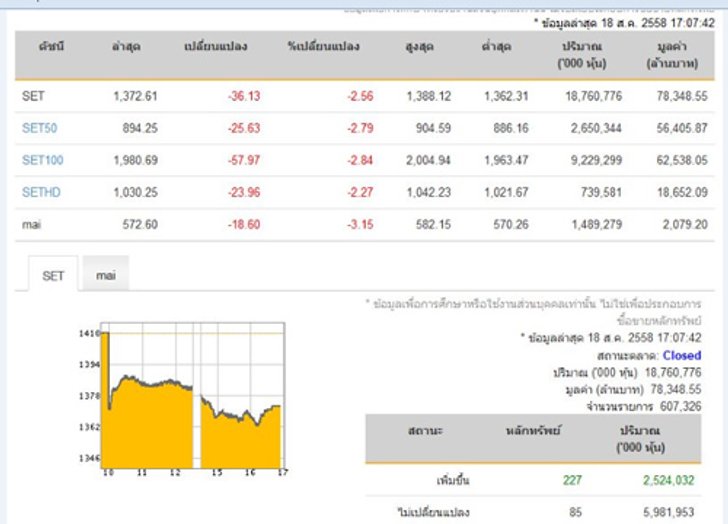Click mai high value 582.15

[433, 225]
